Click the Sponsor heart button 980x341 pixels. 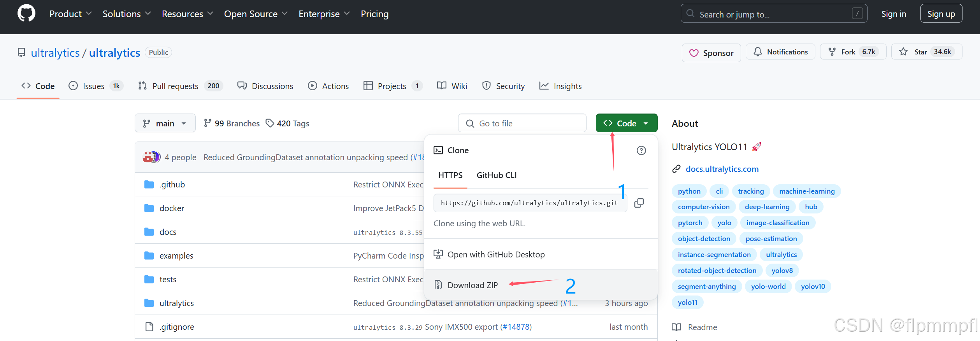pyautogui.click(x=711, y=53)
